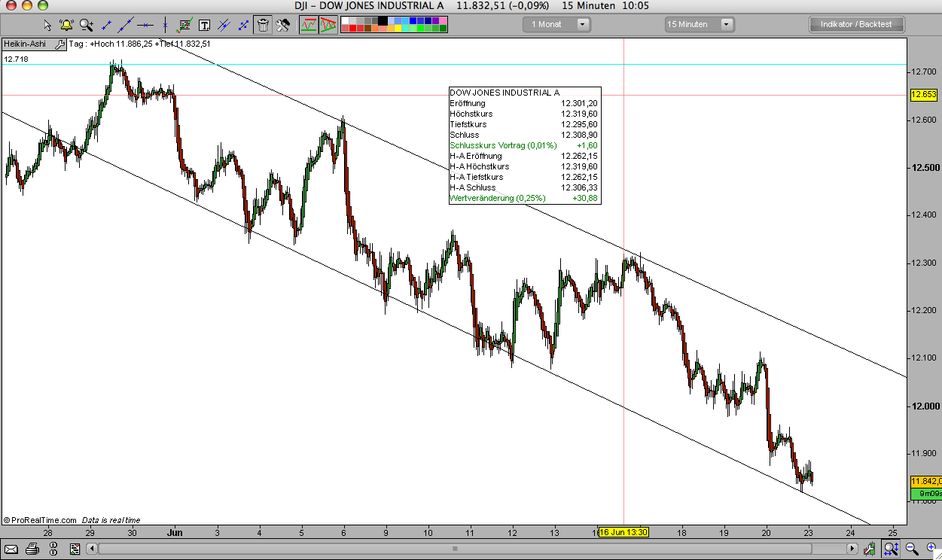Click the 16 Jun 13:30 date marker
The width and height of the screenshot is (942, 560).
[623, 532]
